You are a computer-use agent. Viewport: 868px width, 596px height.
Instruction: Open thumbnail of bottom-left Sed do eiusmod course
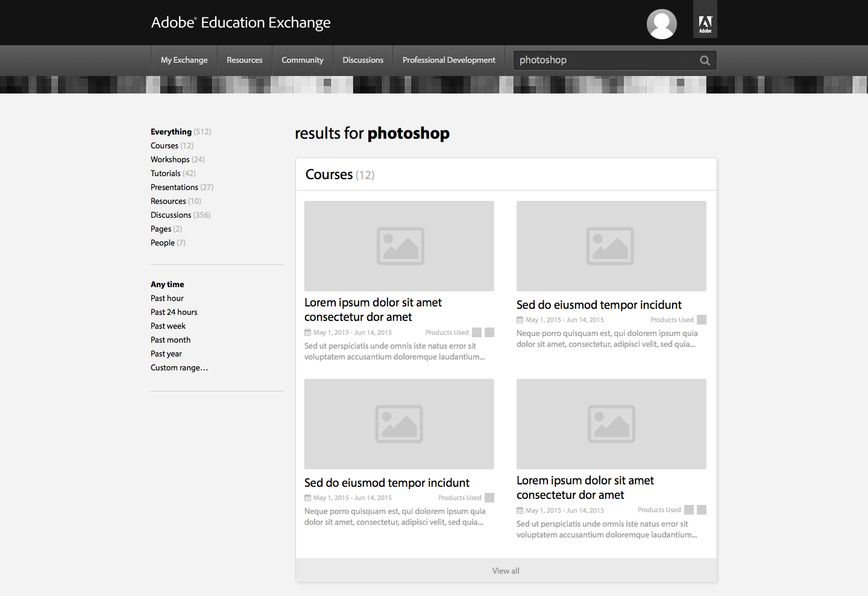pyautogui.click(x=399, y=424)
